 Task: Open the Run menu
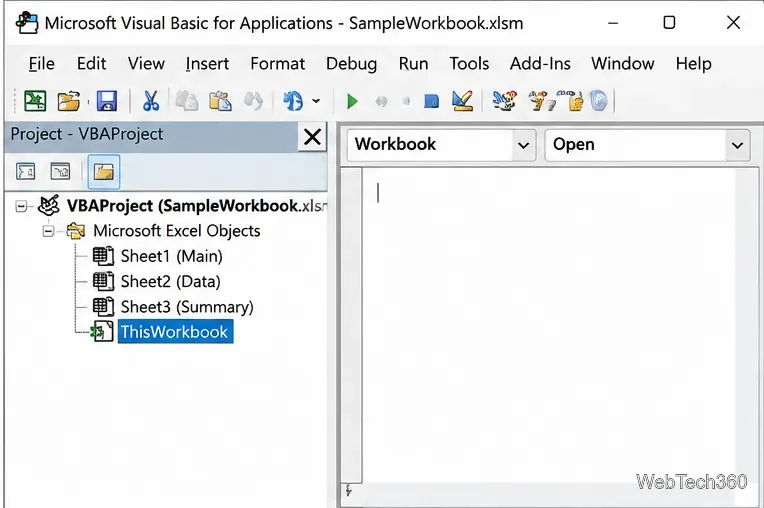413,64
